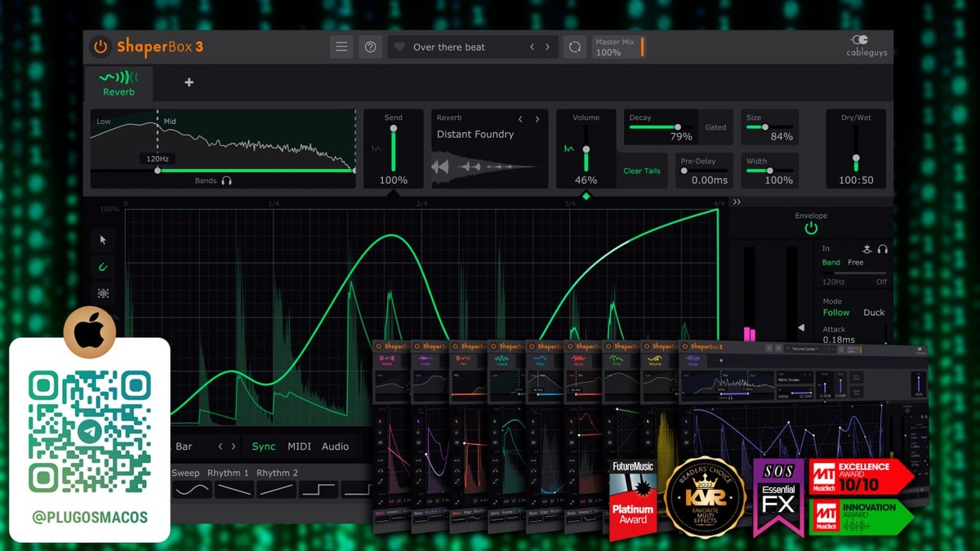Click the cableguys logo
The image size is (980, 551).
tap(866, 46)
